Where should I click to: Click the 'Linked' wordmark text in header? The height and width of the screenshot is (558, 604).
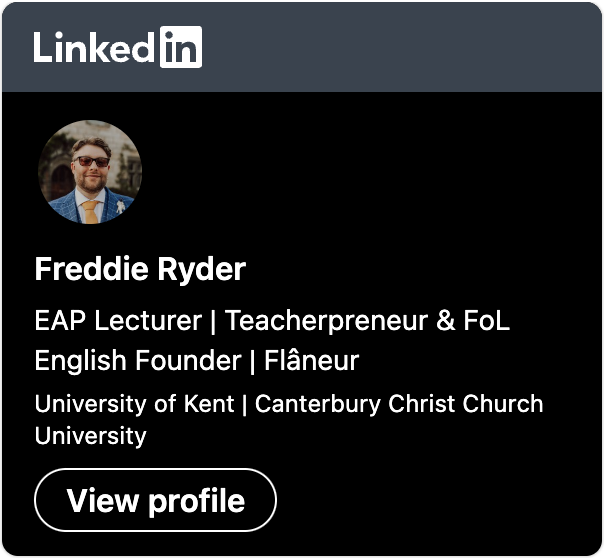click(94, 47)
